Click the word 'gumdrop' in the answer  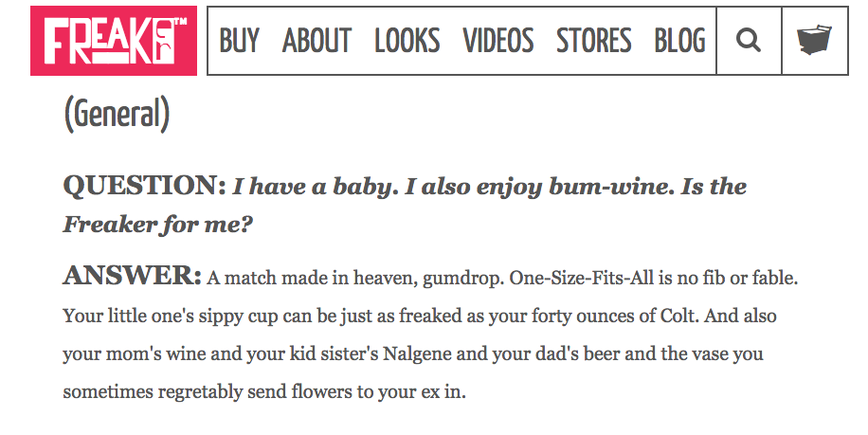coord(462,278)
